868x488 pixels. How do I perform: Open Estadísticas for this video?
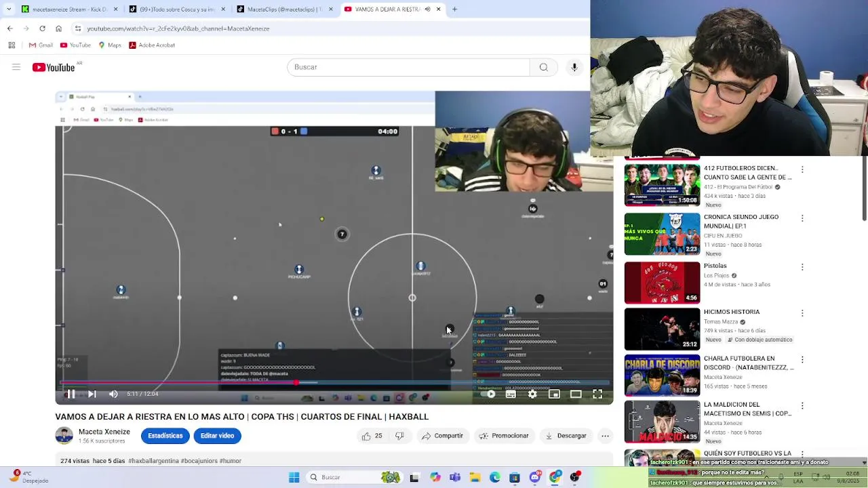click(165, 436)
